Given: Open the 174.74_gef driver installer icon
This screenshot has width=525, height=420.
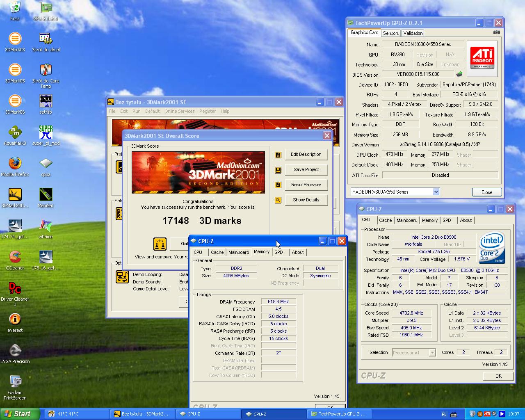Looking at the screenshot, I should pos(15,229).
